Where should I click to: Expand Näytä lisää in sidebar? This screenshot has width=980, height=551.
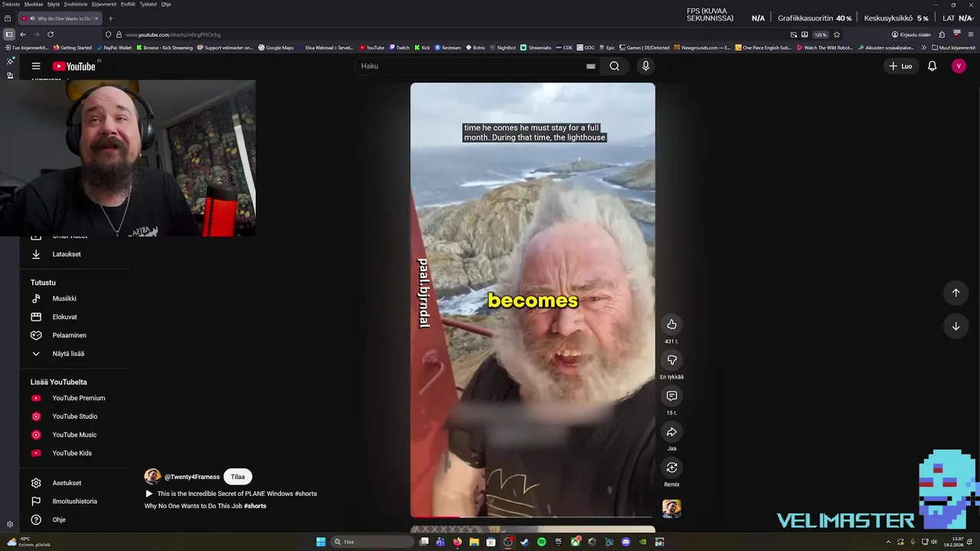tap(68, 354)
